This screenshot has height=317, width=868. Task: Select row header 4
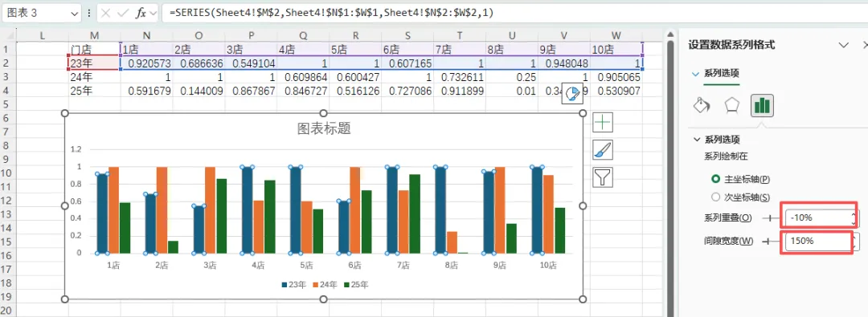(x=8, y=91)
